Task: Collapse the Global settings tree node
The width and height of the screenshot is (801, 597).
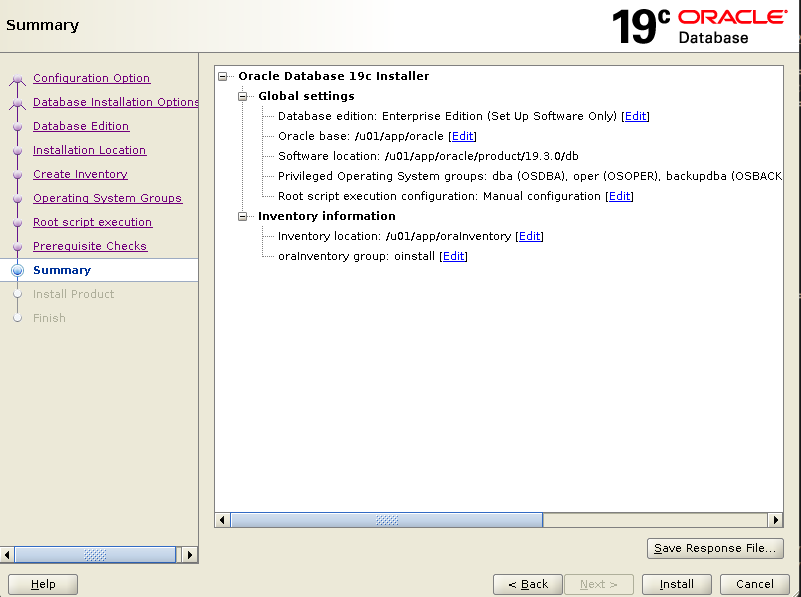Action: pos(243,97)
